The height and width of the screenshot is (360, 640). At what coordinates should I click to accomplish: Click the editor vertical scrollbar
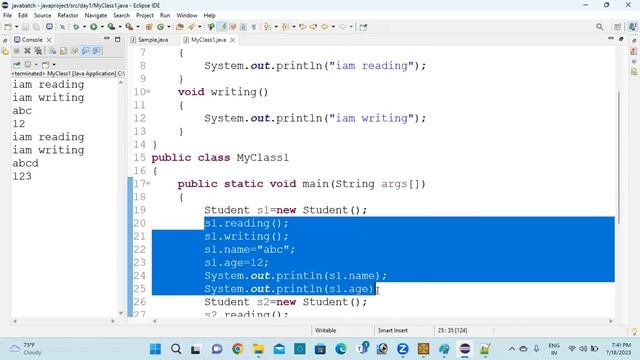[619, 157]
